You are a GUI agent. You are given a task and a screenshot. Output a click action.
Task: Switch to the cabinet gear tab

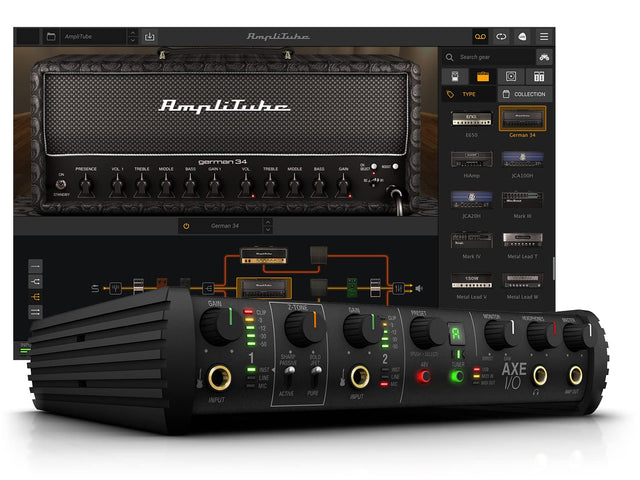511,76
